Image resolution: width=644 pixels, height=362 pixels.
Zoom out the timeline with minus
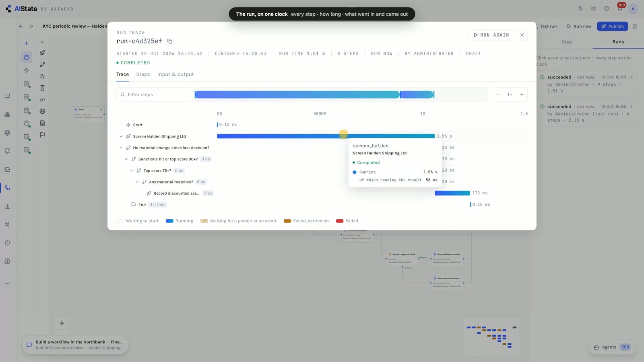point(497,95)
